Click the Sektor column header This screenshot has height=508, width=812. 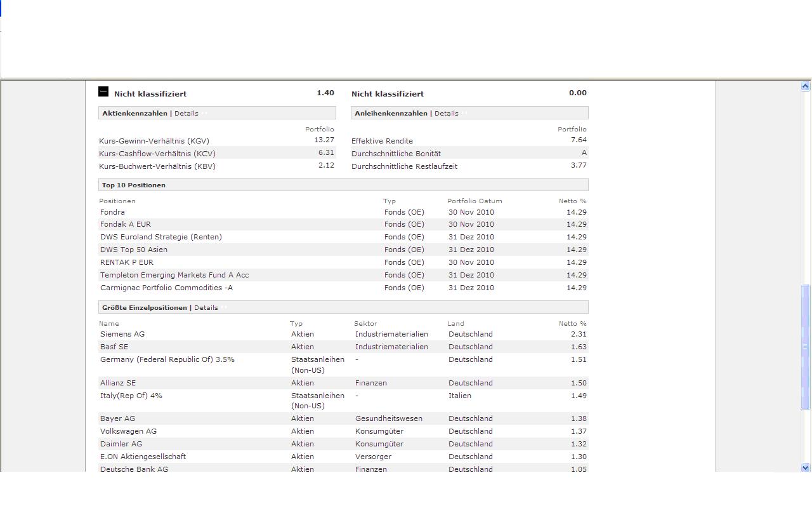pyautogui.click(x=365, y=323)
